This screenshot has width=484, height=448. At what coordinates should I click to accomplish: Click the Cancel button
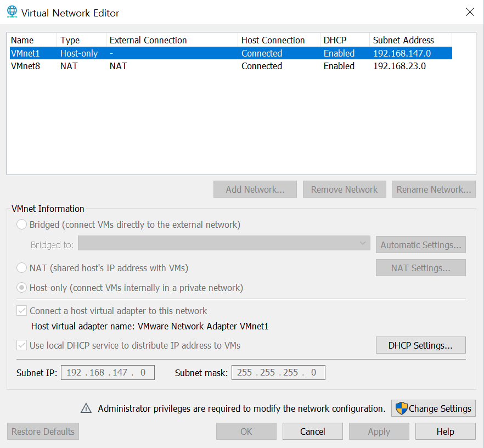coord(313,432)
